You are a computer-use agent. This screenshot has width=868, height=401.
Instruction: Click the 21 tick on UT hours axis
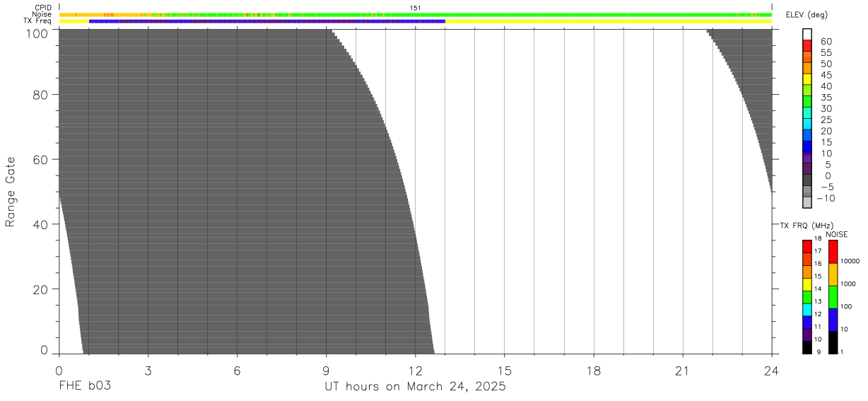click(x=682, y=370)
